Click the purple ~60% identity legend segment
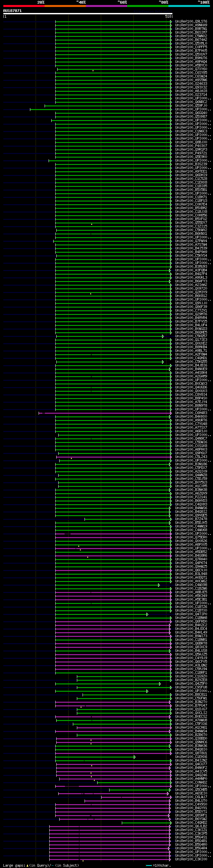Screen dimensions: 213x868 tap(106, 6)
